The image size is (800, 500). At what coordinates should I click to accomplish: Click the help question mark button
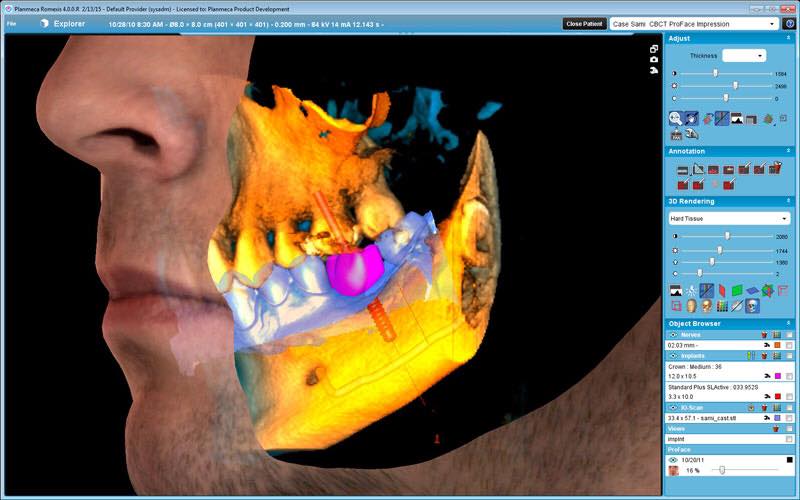click(x=790, y=23)
